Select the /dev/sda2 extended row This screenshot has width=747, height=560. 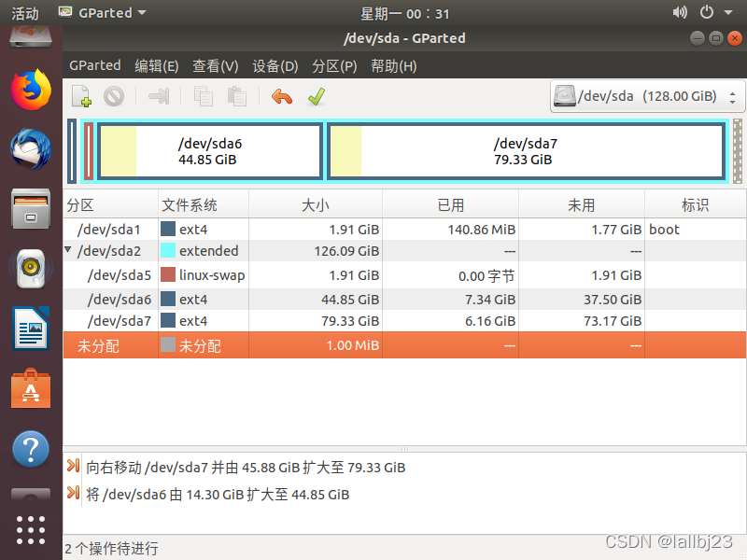point(404,251)
